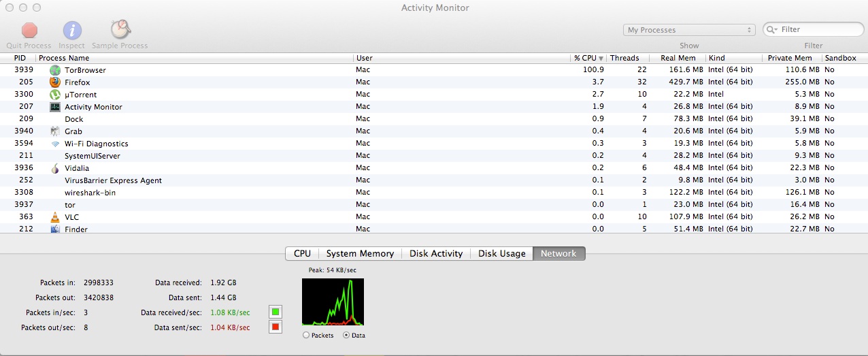
Task: Sort by Real Mem column header
Action: click(x=678, y=58)
